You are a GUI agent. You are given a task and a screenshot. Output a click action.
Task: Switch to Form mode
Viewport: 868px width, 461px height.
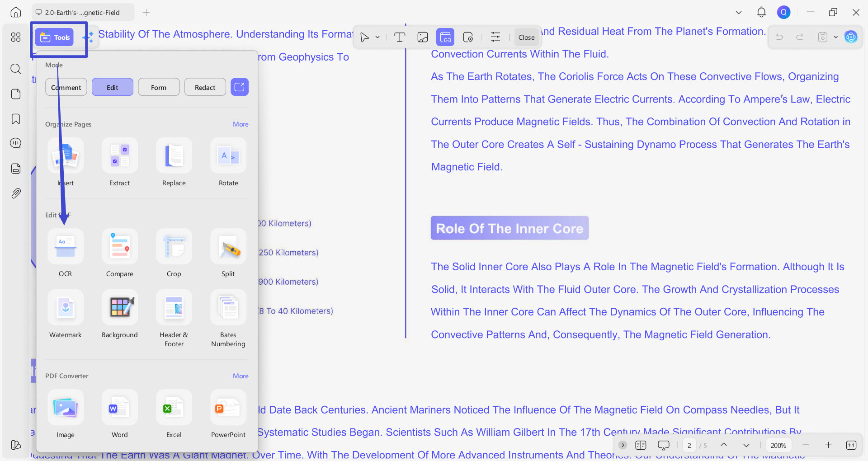click(x=159, y=87)
